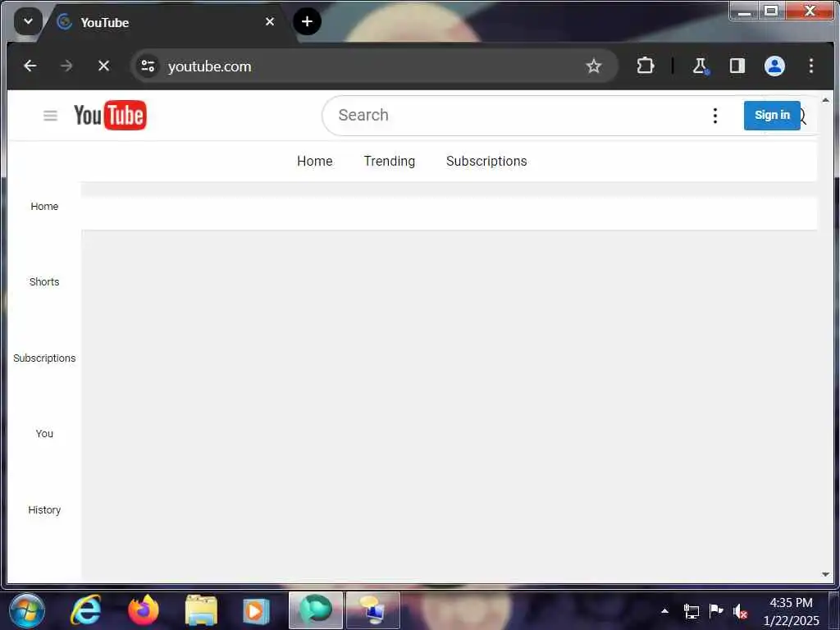Launch Firefox from the taskbar
Image resolution: width=840 pixels, height=630 pixels.
pyautogui.click(x=144, y=610)
